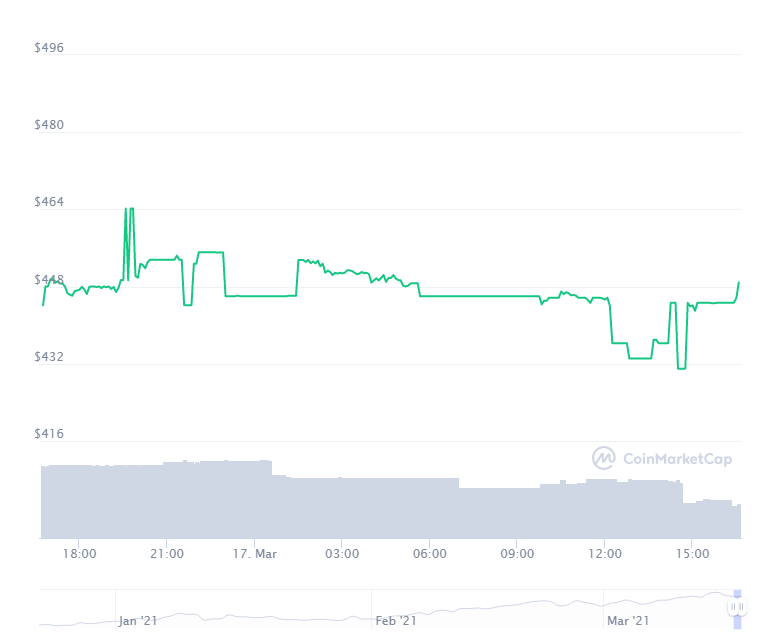Select Feb '21 in the range navigator
759x641 pixels.
click(x=396, y=621)
